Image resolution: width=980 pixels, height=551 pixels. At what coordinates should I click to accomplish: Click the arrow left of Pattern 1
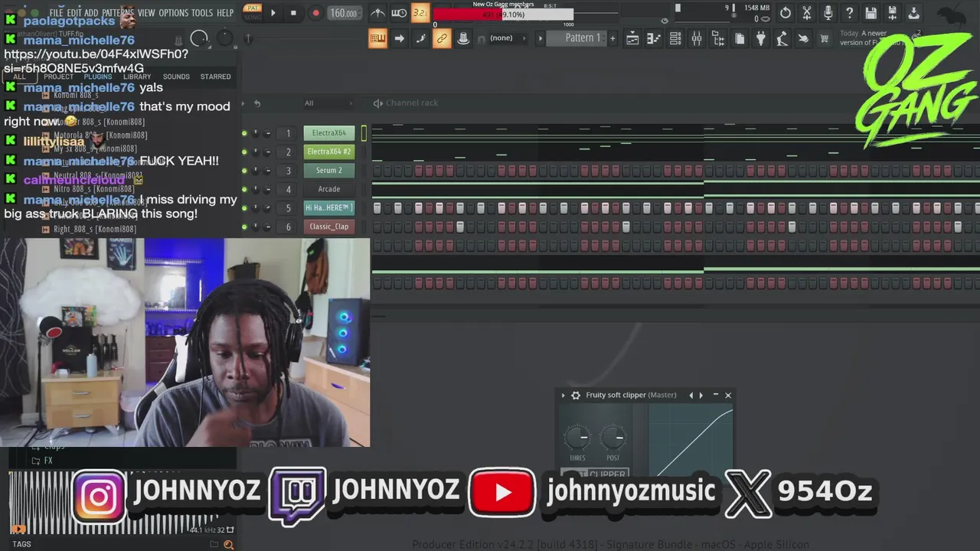click(541, 38)
